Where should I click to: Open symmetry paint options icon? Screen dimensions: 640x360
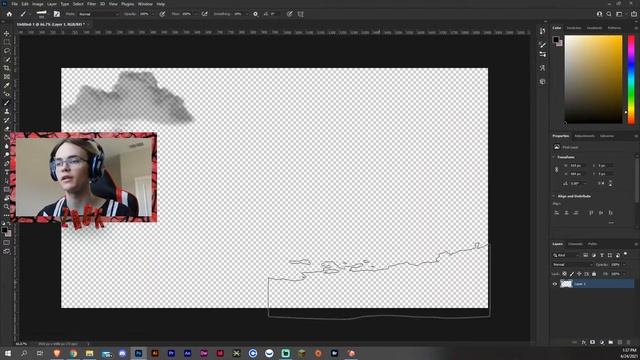coord(301,14)
